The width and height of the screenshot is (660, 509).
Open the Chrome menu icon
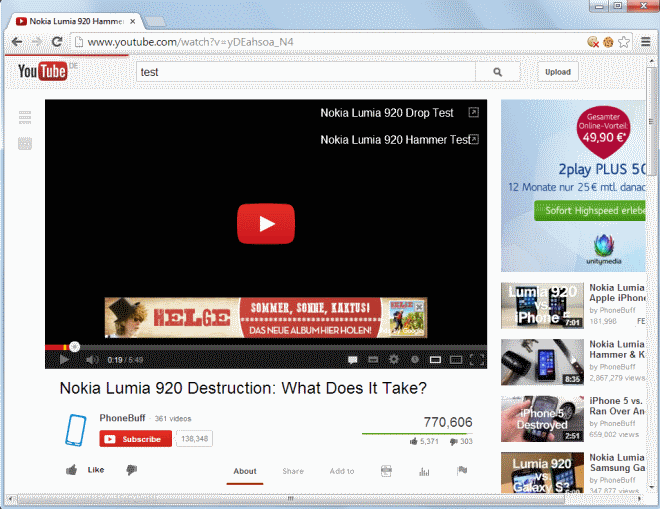[x=646, y=42]
